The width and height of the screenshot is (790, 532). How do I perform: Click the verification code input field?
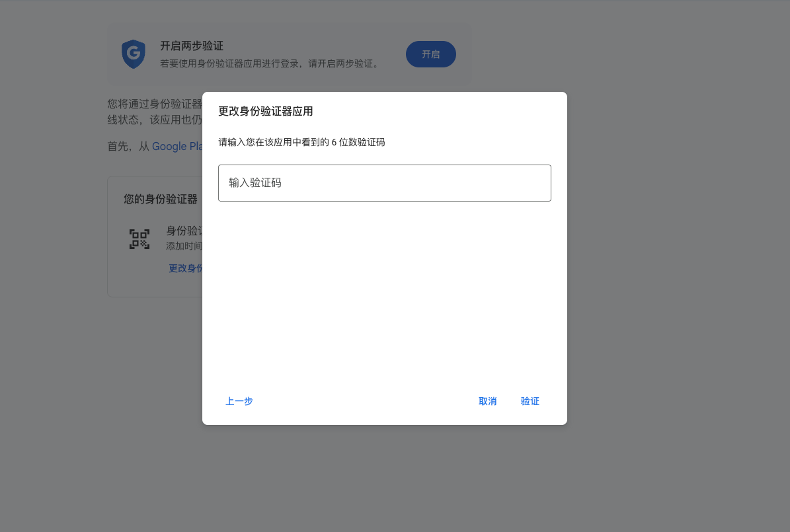point(384,183)
